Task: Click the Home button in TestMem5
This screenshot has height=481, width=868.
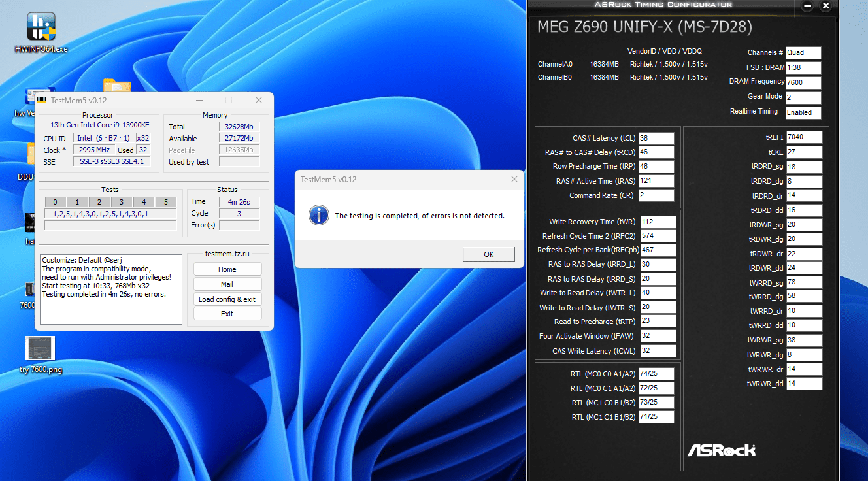Action: coord(227,269)
